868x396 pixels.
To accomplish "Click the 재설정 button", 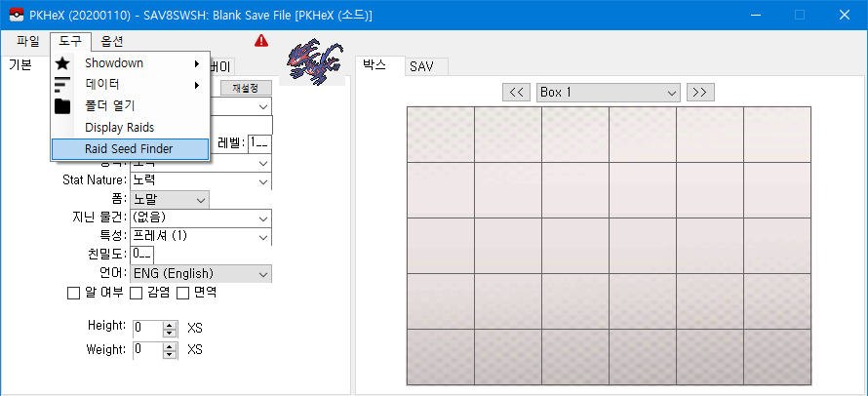I will [x=246, y=88].
